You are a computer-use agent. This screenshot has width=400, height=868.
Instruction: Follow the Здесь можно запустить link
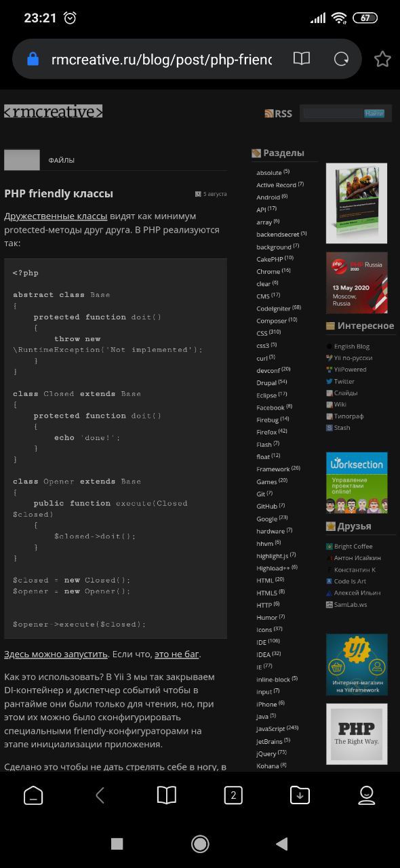pyautogui.click(x=56, y=654)
